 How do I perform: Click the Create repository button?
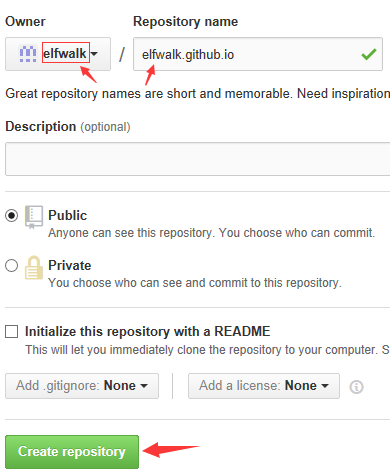pos(72,452)
